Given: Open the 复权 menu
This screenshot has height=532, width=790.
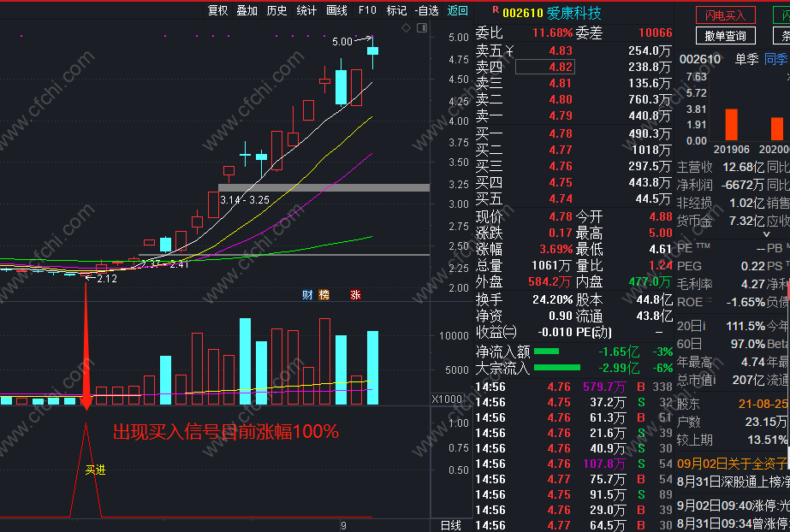Looking at the screenshot, I should pos(217,10).
